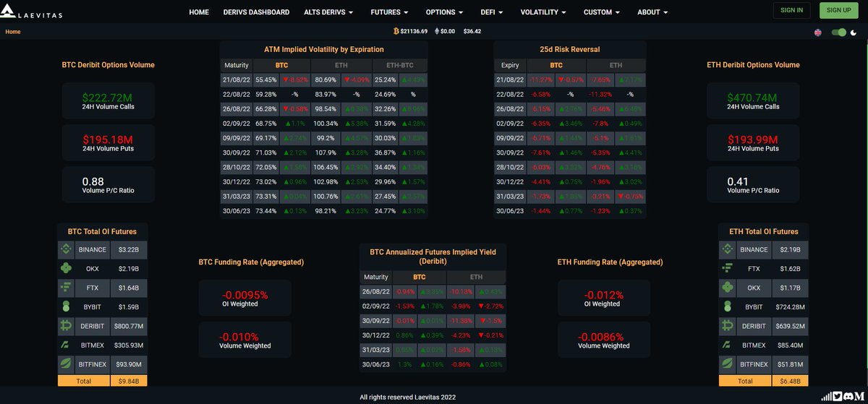Screen dimensions: 868x404
Task: Click the $36.42 value in the ticker
Action: (x=472, y=31)
